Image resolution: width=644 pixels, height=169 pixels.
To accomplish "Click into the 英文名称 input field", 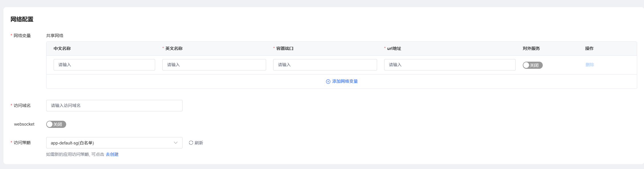I will 214,65.
